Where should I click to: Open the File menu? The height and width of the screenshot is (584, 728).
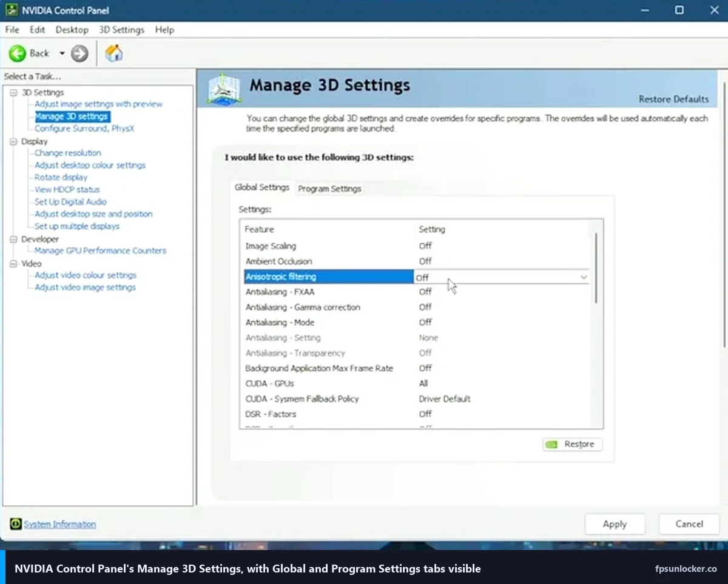pyautogui.click(x=12, y=30)
